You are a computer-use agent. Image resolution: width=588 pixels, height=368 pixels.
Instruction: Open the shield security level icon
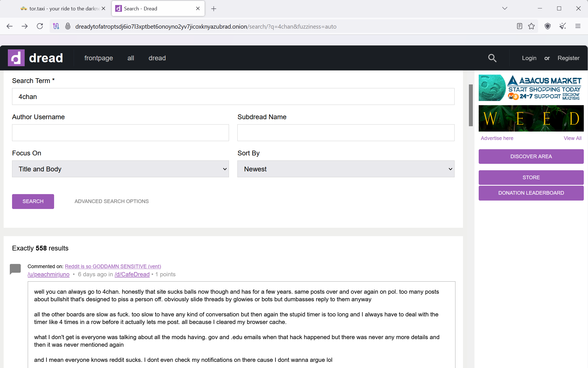pos(548,26)
